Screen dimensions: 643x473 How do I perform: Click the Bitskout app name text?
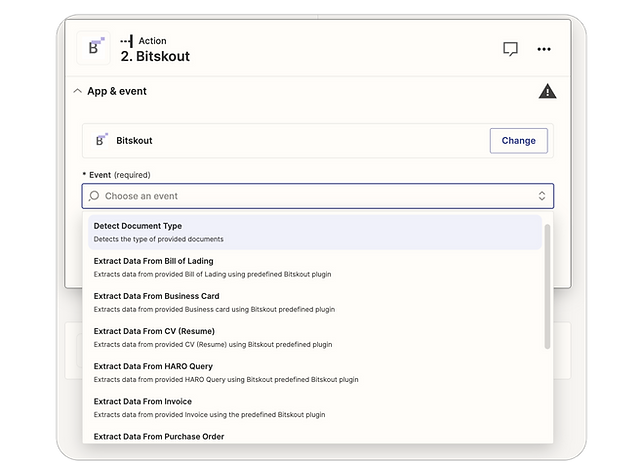pos(134,141)
